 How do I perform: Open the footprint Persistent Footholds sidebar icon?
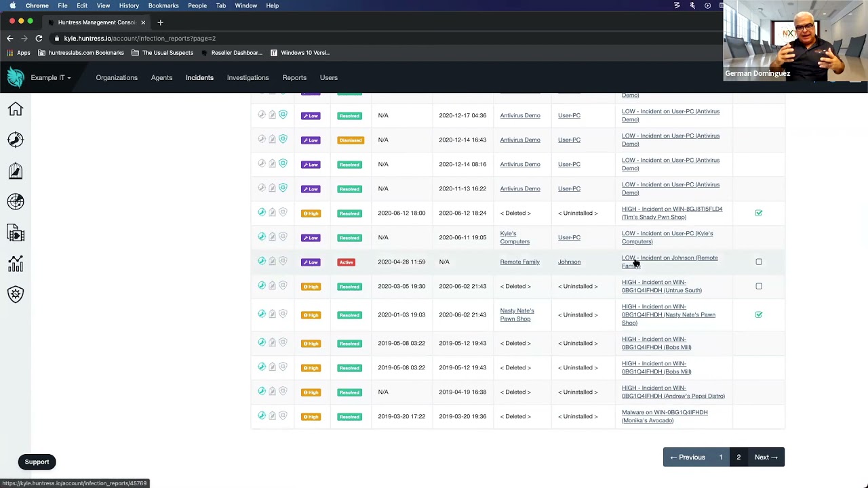(x=16, y=140)
